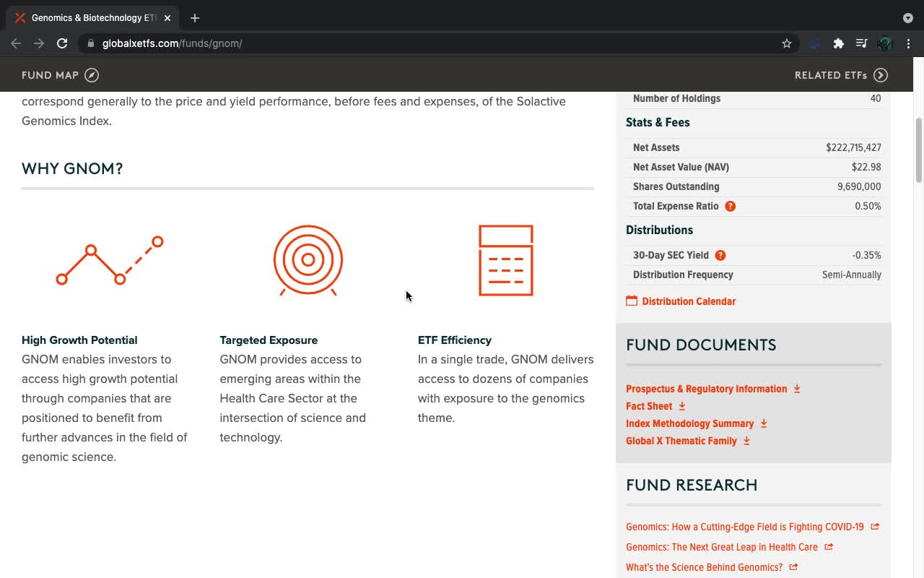Open the Chrome three-dot menu
The image size is (924, 578).
coord(909,43)
